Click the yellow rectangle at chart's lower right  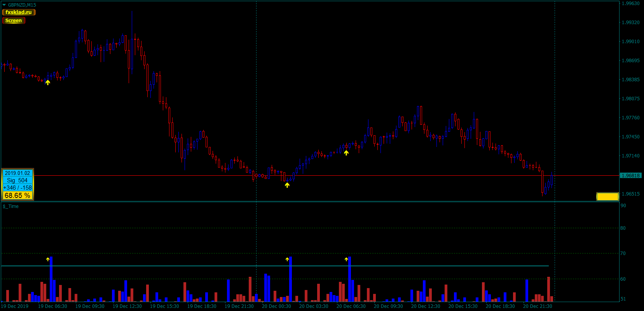tap(607, 197)
